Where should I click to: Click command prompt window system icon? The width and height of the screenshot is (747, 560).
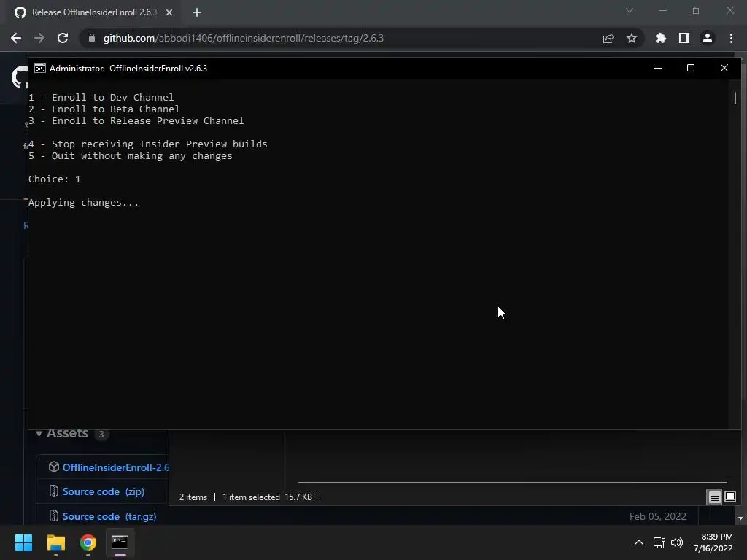tap(40, 69)
